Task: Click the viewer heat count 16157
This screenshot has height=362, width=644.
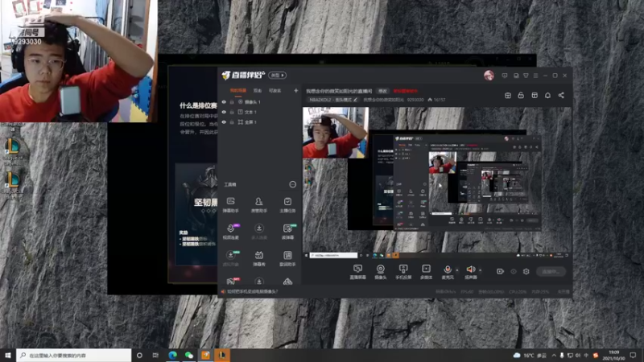Action: [436, 100]
